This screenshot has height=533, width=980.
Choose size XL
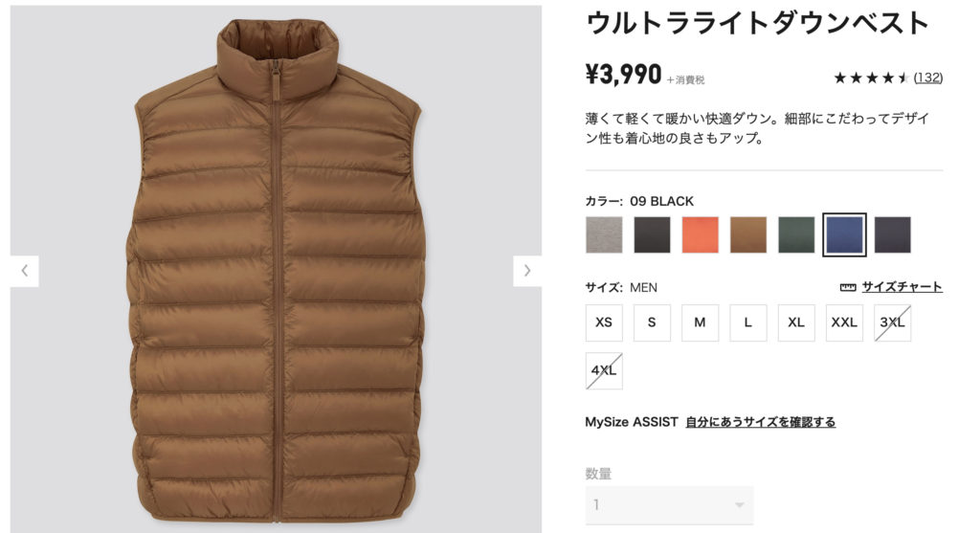pyautogui.click(x=796, y=322)
